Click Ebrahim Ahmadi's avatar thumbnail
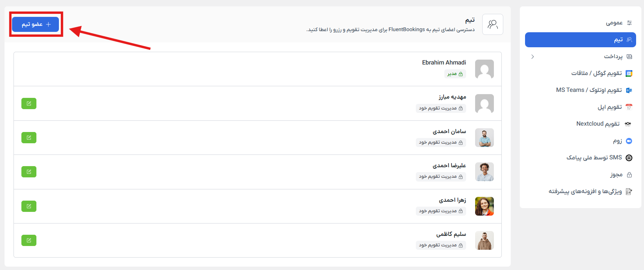 pyautogui.click(x=484, y=69)
